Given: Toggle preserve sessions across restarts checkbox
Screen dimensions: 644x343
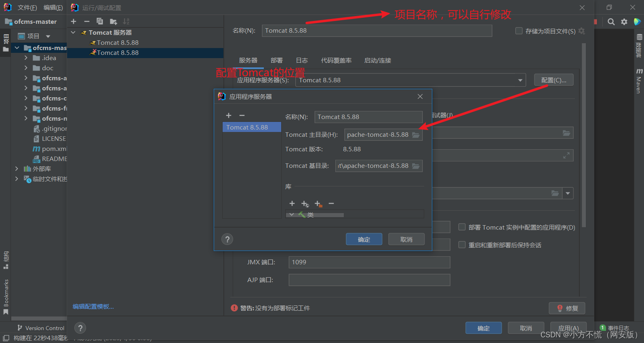Looking at the screenshot, I should point(462,245).
